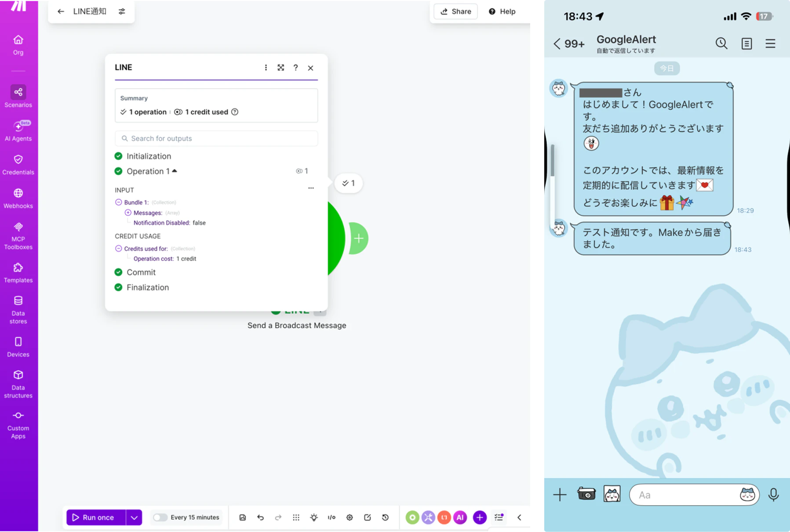Collapse Credits used for collection

[118, 249]
